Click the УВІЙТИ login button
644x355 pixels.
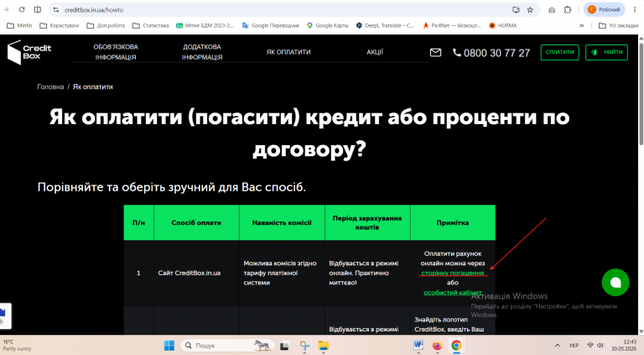tap(606, 52)
